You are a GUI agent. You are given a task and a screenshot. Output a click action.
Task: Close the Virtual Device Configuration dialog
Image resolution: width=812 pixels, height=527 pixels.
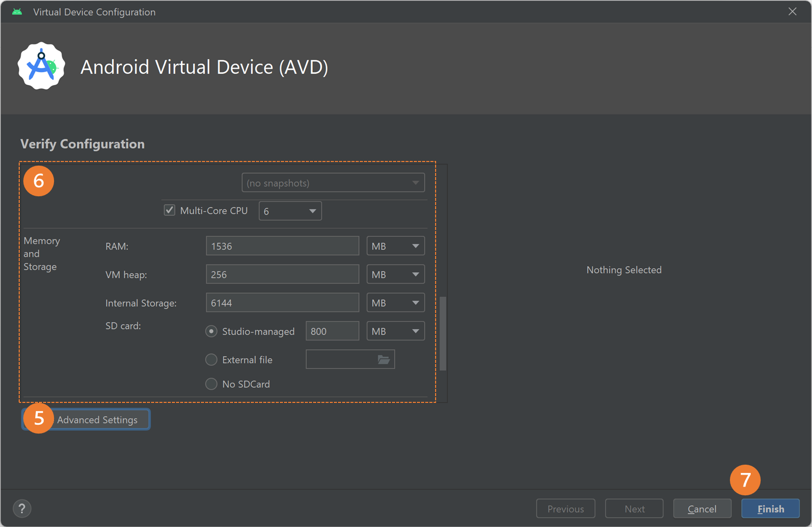coord(792,11)
